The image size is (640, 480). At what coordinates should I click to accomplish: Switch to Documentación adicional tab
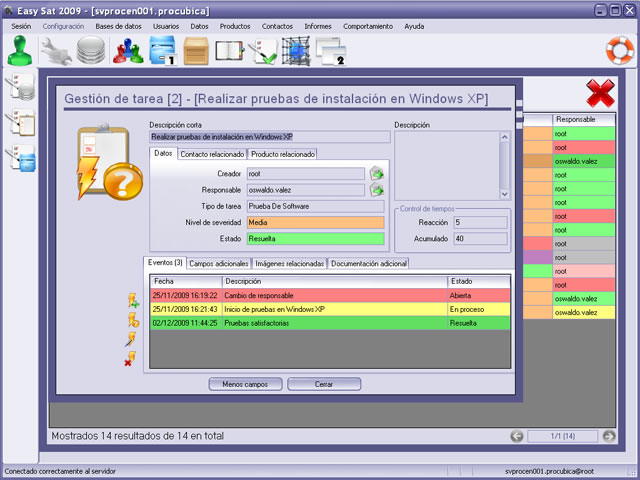(x=369, y=264)
